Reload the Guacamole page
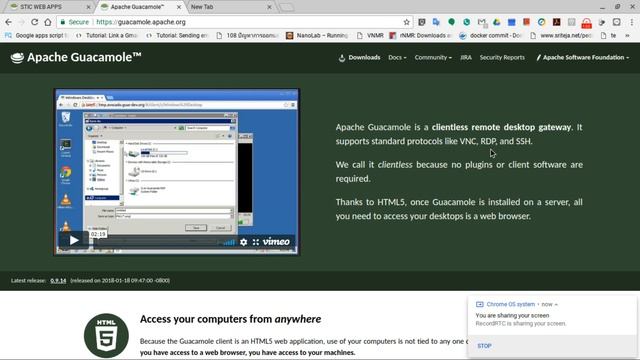This screenshot has width=640, height=360. (35, 22)
